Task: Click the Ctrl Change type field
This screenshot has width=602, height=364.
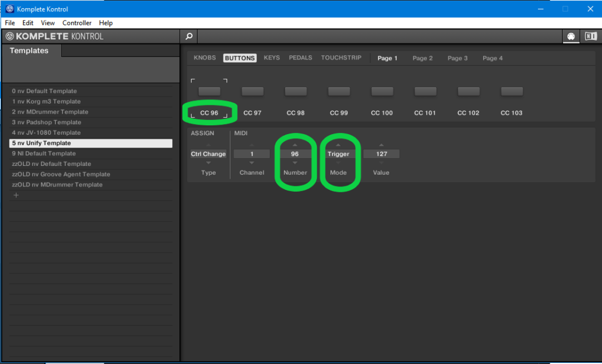Action: click(x=209, y=154)
